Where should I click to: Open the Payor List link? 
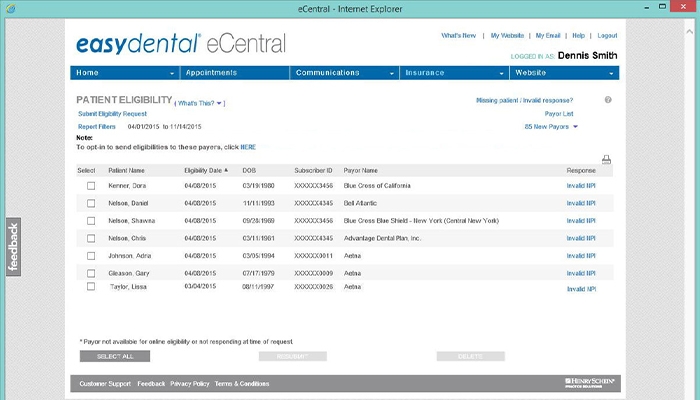pos(558,114)
